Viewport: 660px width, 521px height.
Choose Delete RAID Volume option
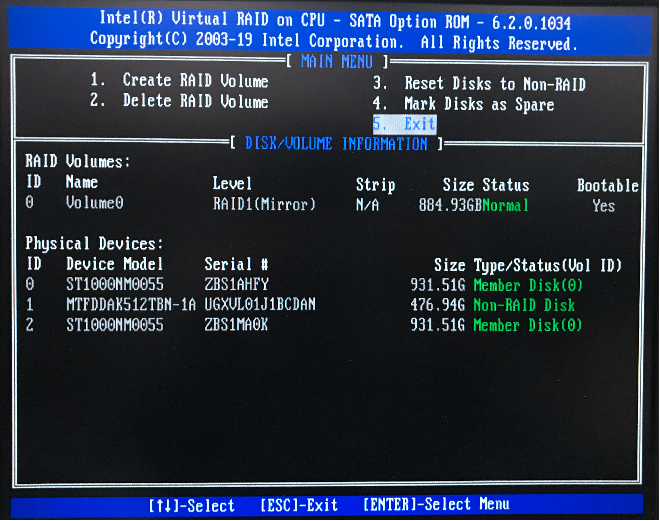(180, 102)
